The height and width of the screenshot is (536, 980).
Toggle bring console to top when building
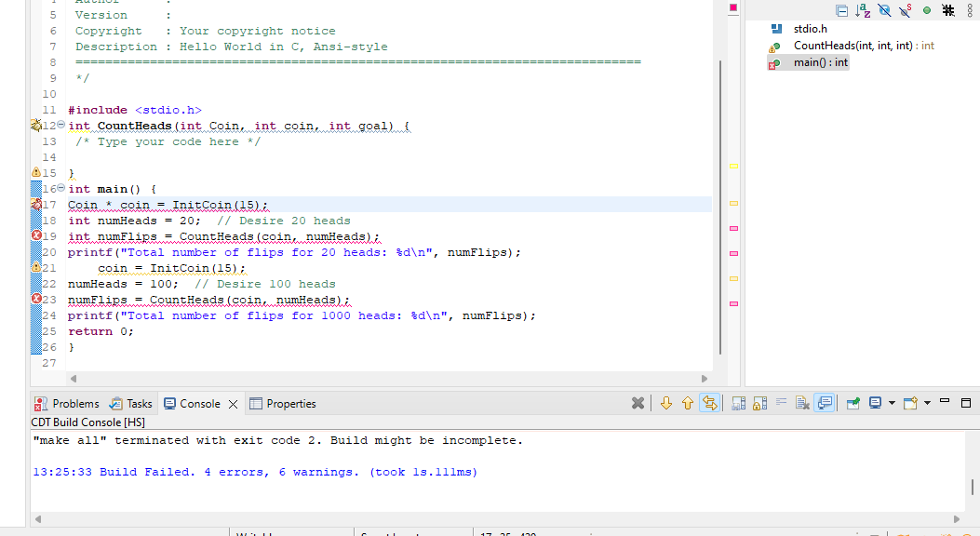click(825, 404)
